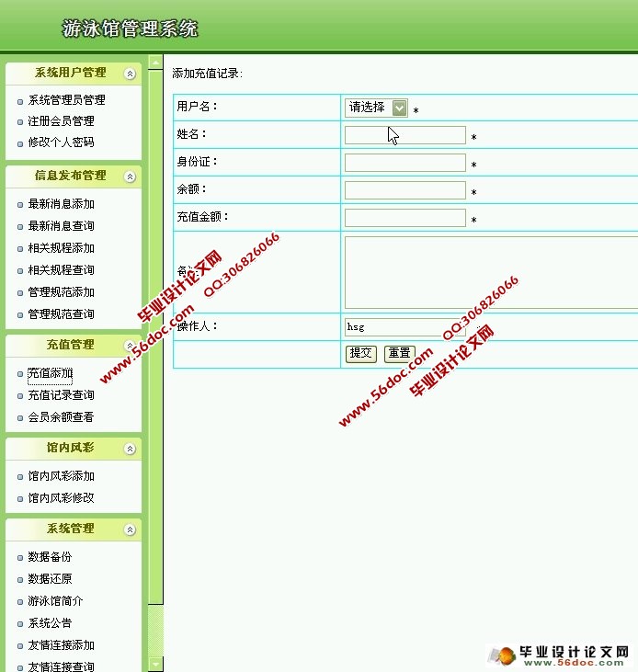Submit the form with 提交 button
The width and height of the screenshot is (638, 672).
[x=360, y=354]
